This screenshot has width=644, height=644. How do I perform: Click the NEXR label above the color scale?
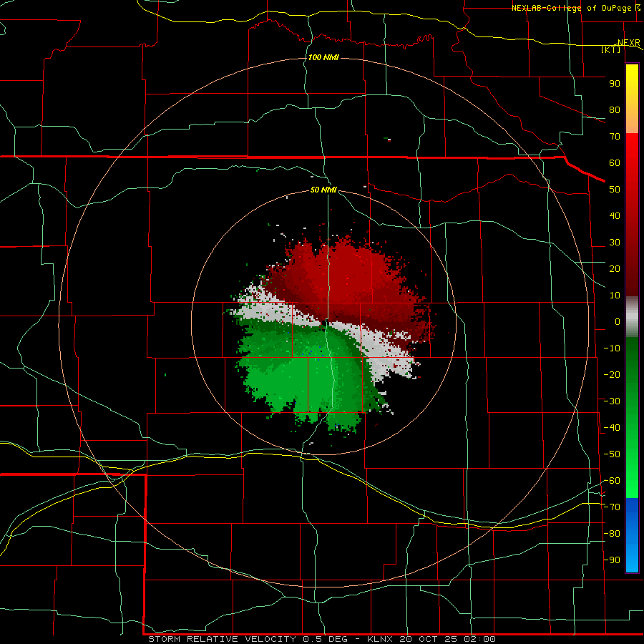(x=629, y=43)
